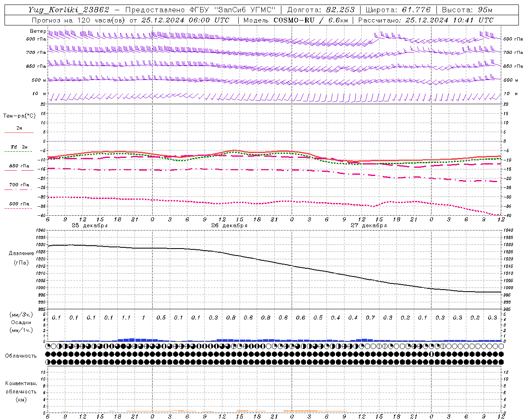Click the "Осадки" precipitation label

coord(21,322)
